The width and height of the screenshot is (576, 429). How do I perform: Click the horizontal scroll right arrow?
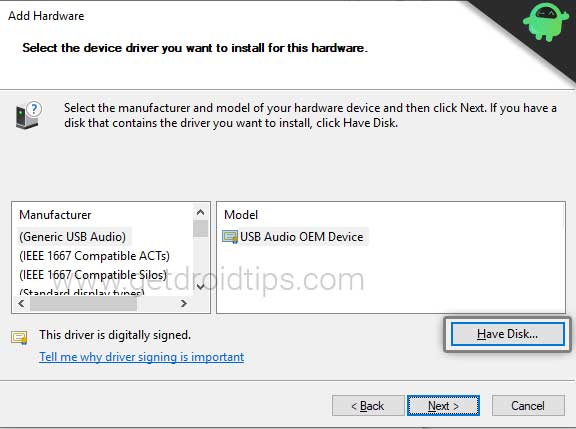(x=184, y=303)
